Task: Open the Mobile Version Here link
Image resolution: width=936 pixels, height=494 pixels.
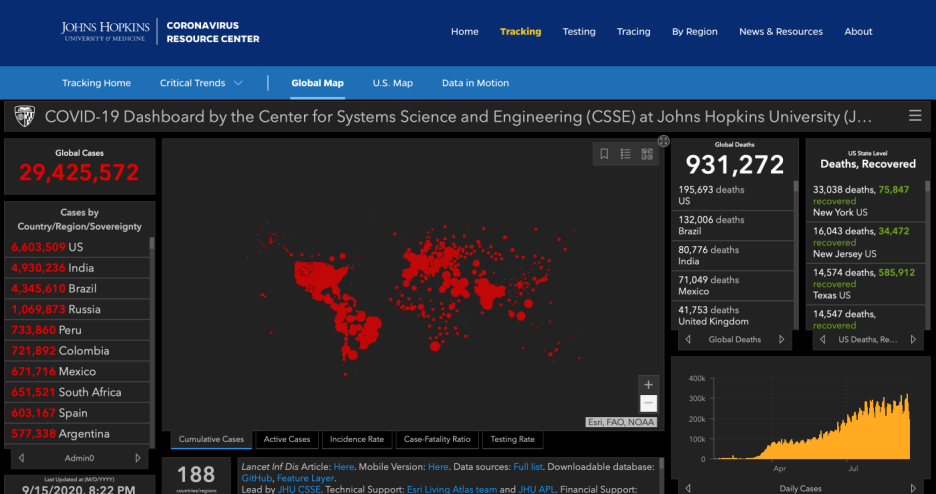Action: tap(438, 467)
